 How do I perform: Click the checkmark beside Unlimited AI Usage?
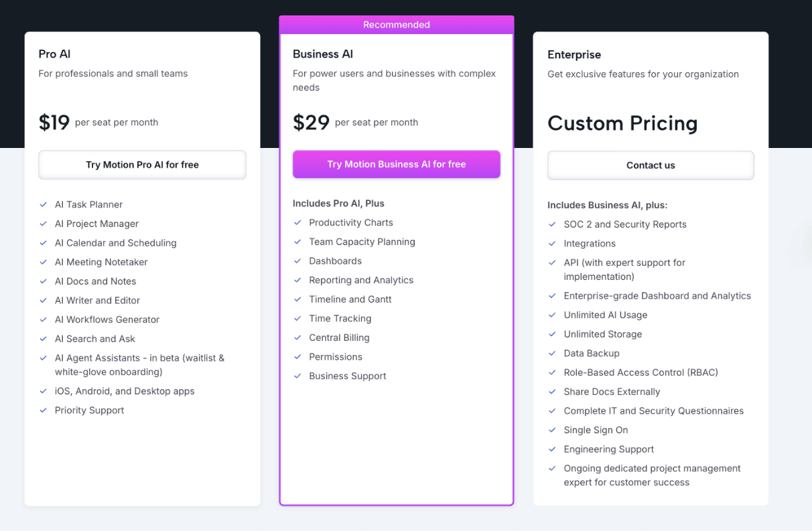(552, 315)
